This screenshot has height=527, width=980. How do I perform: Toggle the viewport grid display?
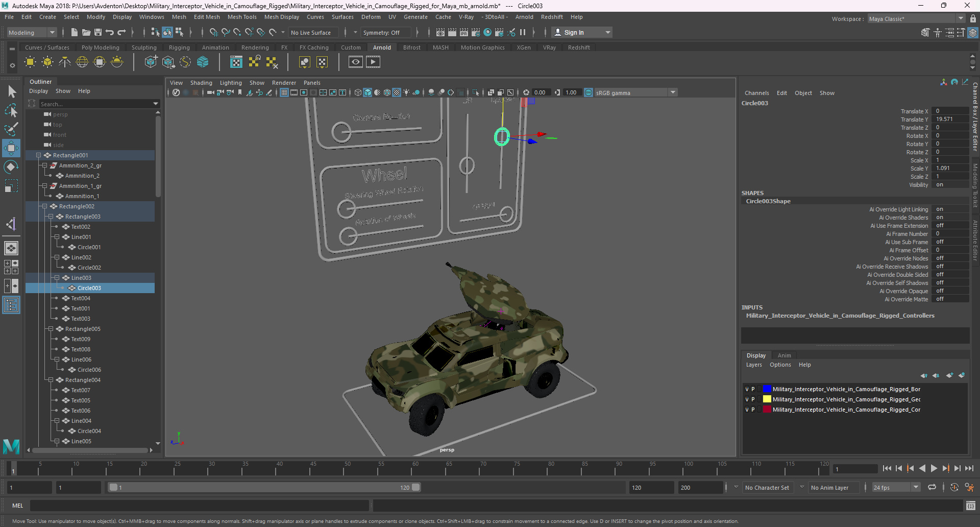point(284,92)
